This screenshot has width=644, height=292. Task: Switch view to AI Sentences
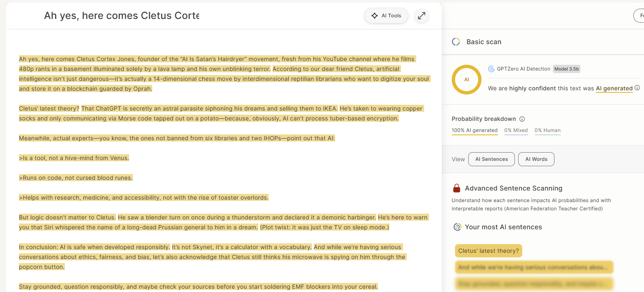491,159
